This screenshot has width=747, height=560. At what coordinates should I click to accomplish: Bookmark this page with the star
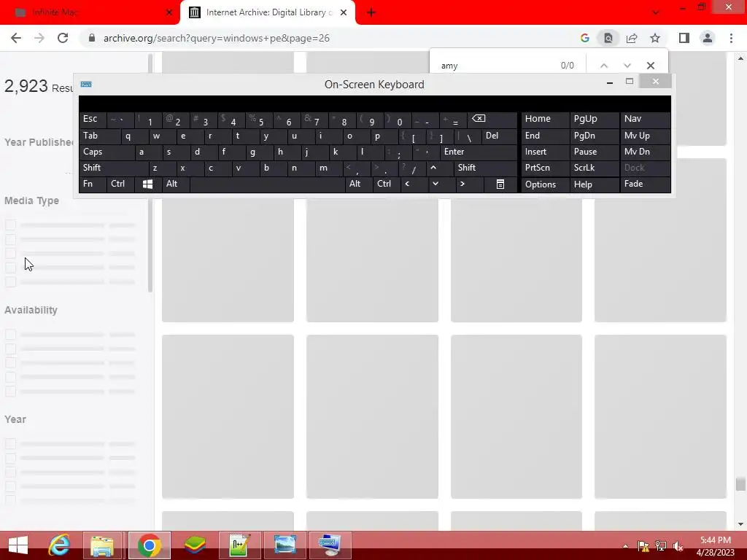click(x=655, y=38)
